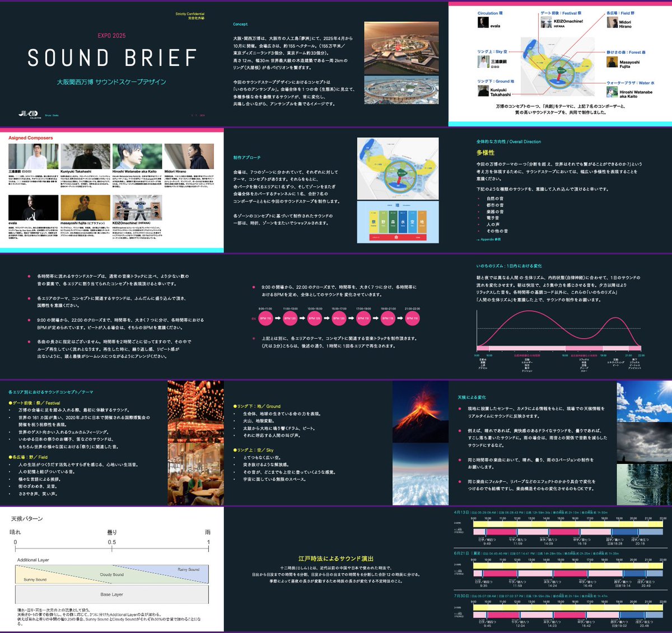Image resolution: width=672 pixels, height=633 pixels.
Task: Click evala's portrait under Circulation 環
Action: coord(483,22)
